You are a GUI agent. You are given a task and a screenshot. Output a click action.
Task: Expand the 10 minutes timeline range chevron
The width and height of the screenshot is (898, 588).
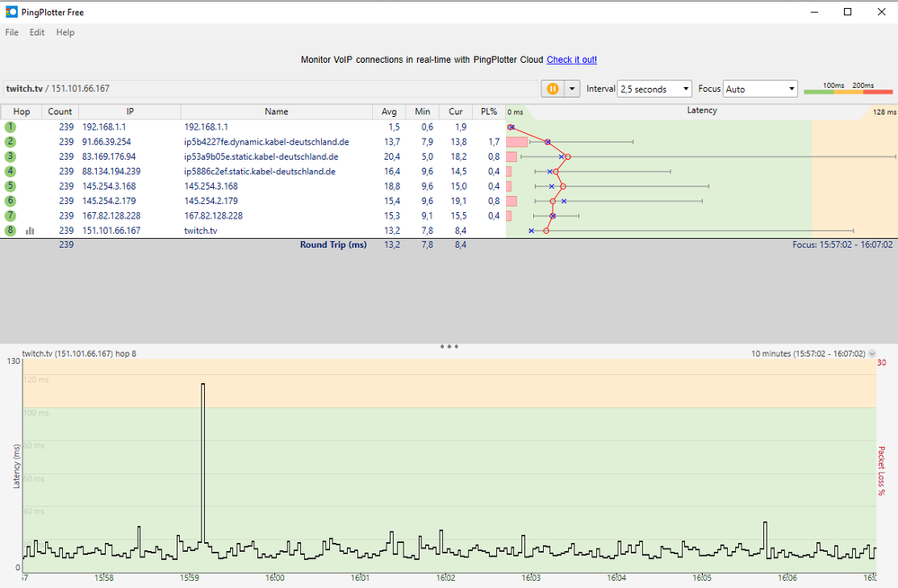click(x=872, y=354)
